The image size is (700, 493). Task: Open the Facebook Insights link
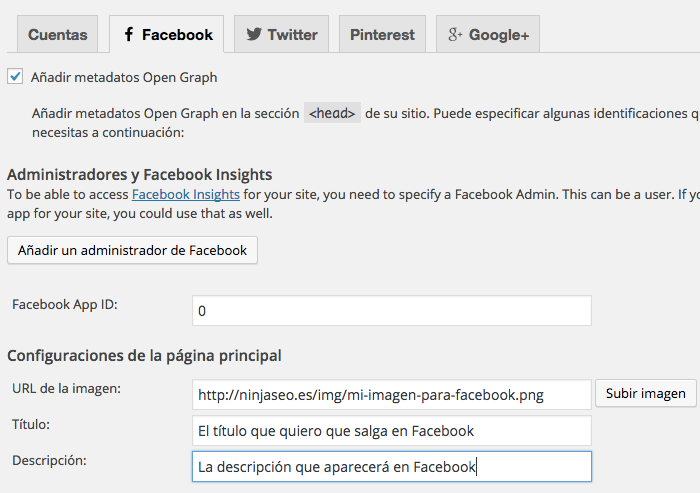click(185, 194)
